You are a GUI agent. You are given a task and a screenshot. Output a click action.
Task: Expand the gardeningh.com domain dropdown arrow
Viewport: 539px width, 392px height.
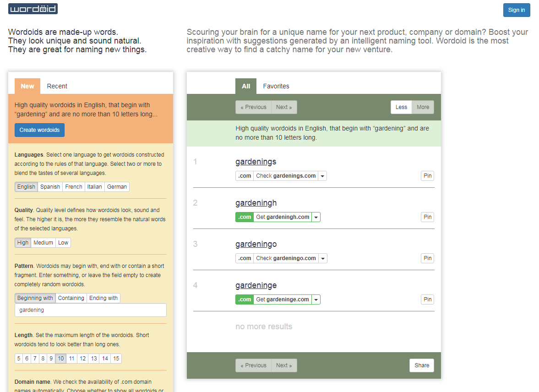coord(316,217)
